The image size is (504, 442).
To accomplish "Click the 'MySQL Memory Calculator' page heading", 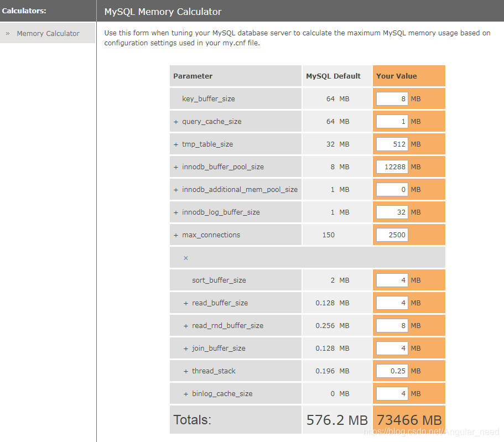I will pos(163,12).
